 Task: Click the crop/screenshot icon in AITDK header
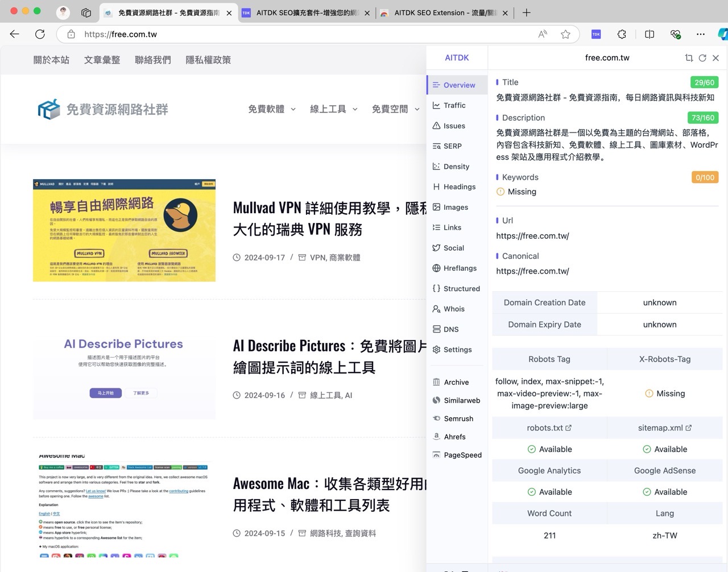(689, 58)
